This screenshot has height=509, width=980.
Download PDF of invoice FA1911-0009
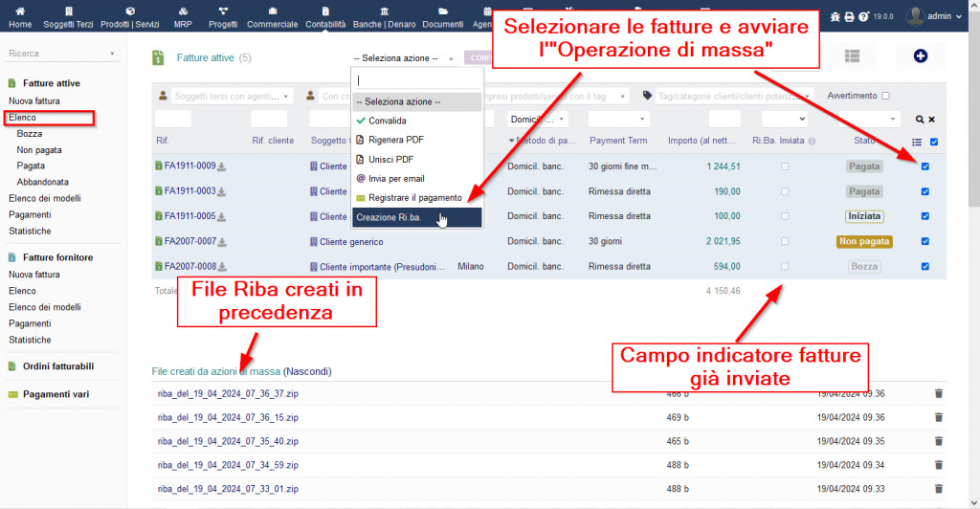221,166
